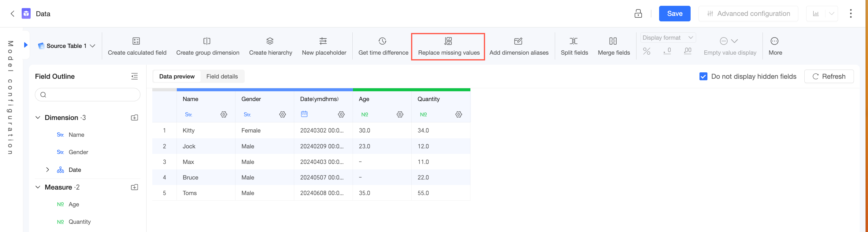Open Create group dimension tool
This screenshot has width=868, height=232.
207,41
